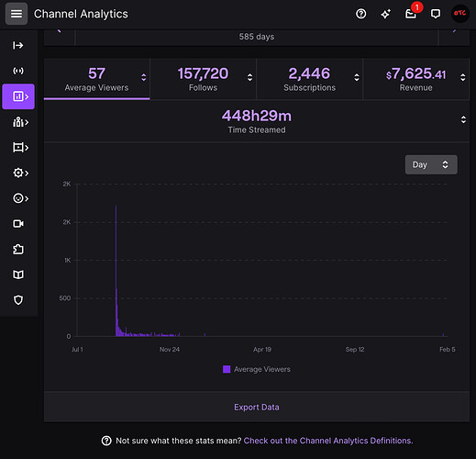Select the Analytics icon in sidebar
The height and width of the screenshot is (459, 476).
coord(18,96)
